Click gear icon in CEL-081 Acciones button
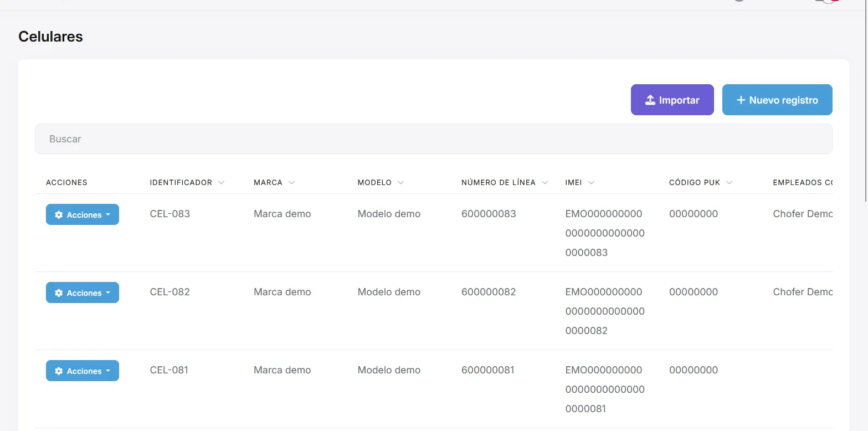 (59, 371)
